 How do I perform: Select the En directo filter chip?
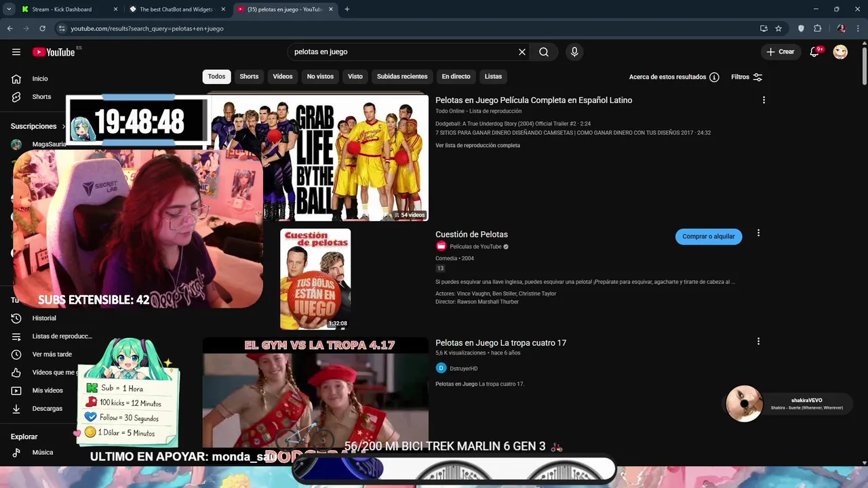(x=456, y=77)
